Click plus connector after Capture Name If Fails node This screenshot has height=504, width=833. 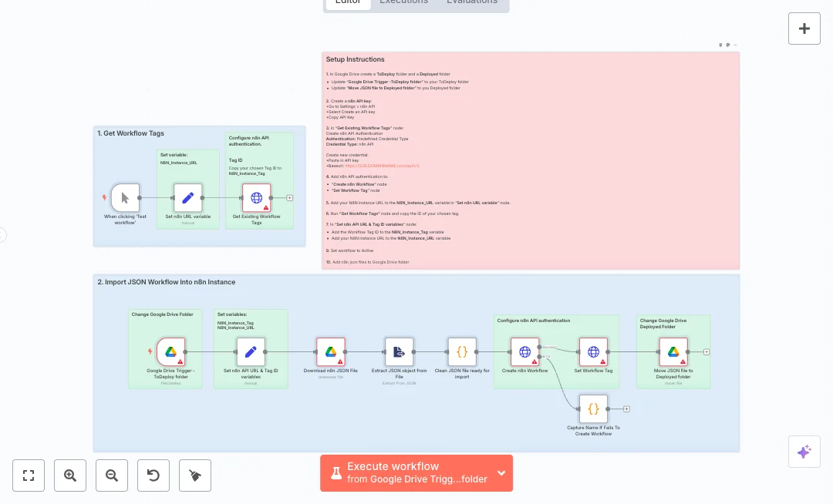click(626, 409)
